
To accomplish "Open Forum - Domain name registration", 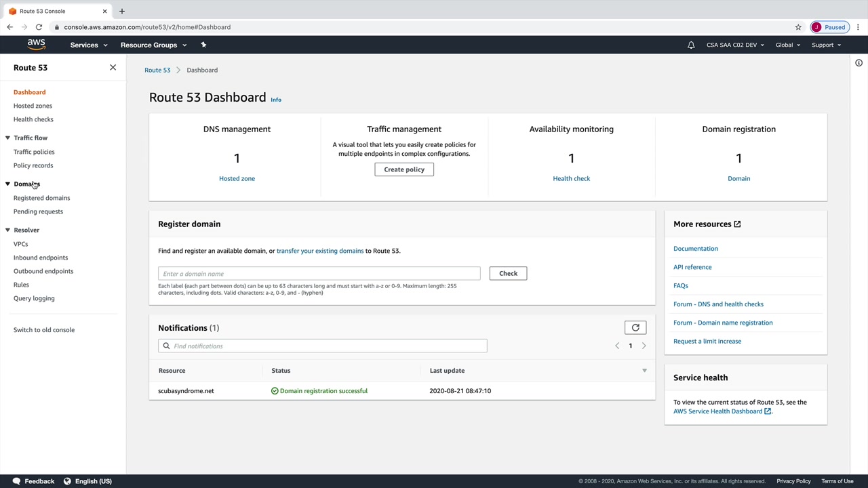I will (723, 323).
